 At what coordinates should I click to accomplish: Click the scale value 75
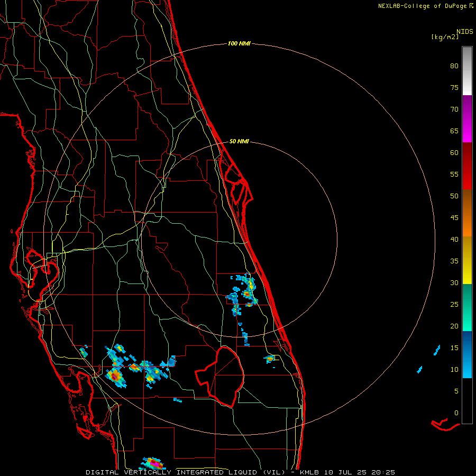[454, 87]
